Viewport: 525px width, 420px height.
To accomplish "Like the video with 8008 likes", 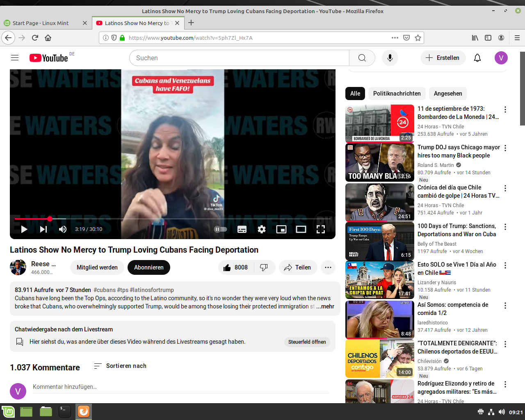I will click(x=236, y=267).
